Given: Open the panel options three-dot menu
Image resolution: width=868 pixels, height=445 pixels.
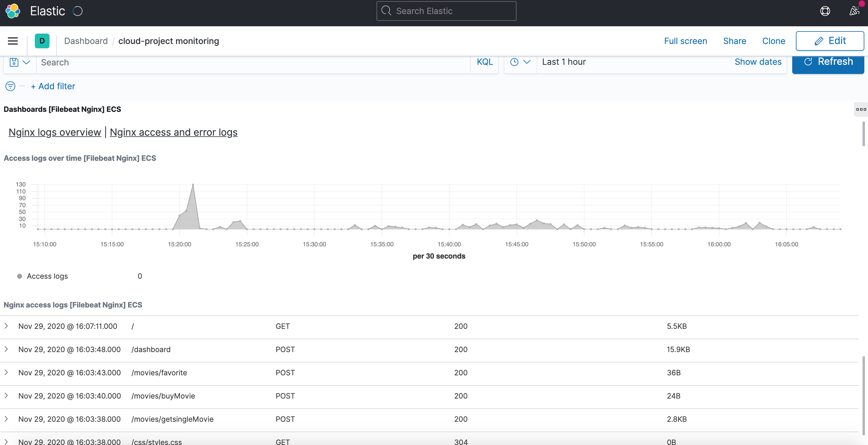Looking at the screenshot, I should click(861, 109).
